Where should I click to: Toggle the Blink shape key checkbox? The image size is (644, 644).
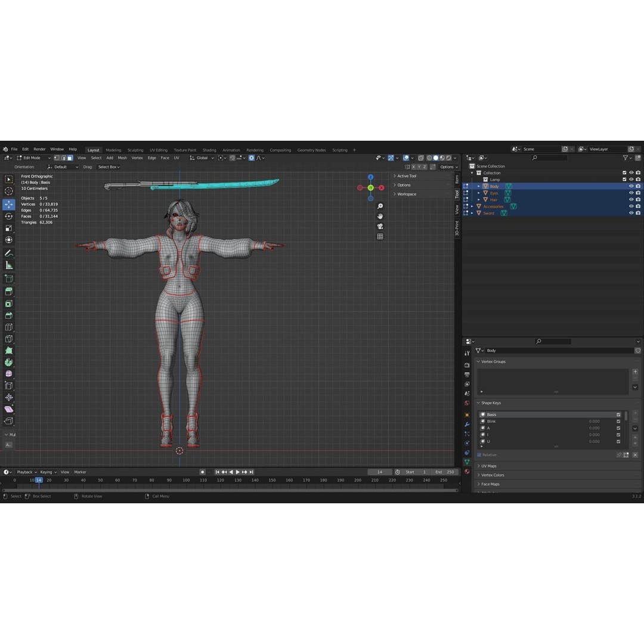click(618, 422)
